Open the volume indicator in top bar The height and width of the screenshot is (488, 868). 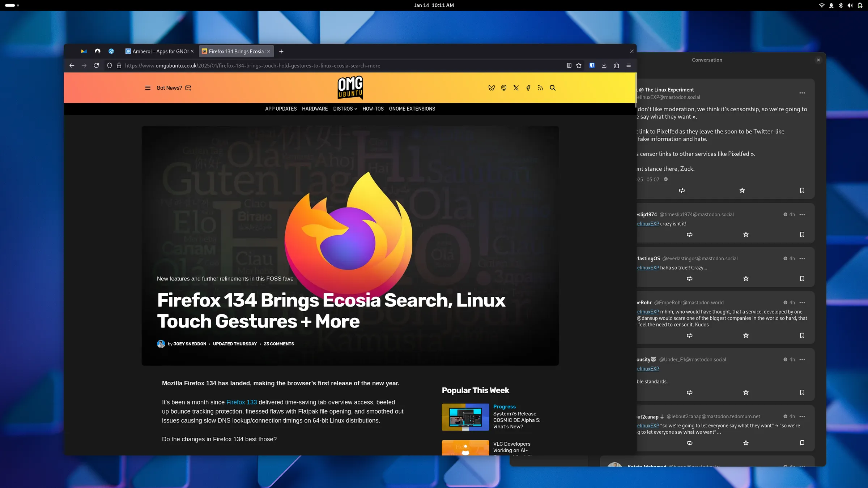pyautogui.click(x=850, y=5)
